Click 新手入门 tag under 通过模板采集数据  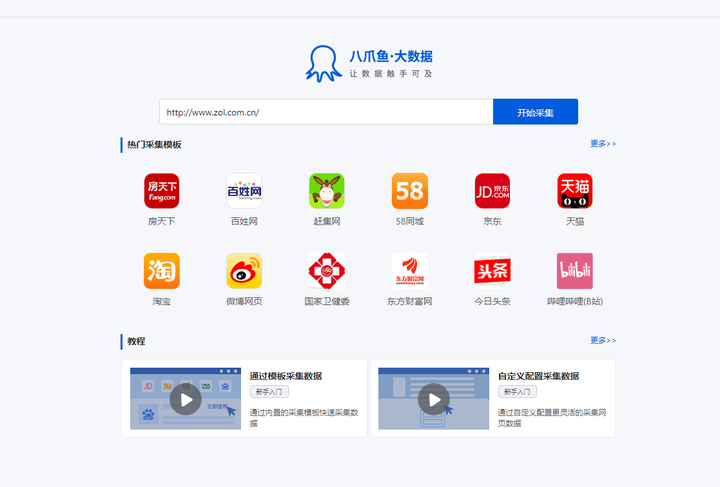click(x=269, y=392)
